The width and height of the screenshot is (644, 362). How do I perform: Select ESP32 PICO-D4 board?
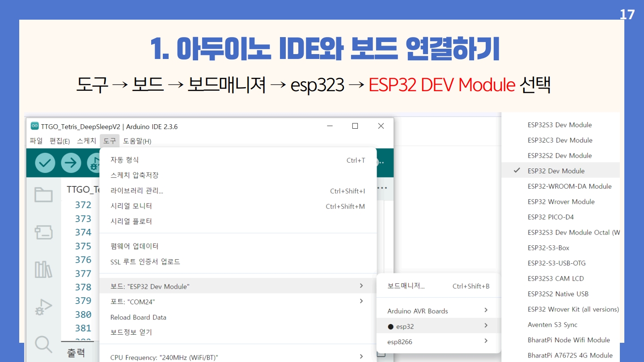561,217
